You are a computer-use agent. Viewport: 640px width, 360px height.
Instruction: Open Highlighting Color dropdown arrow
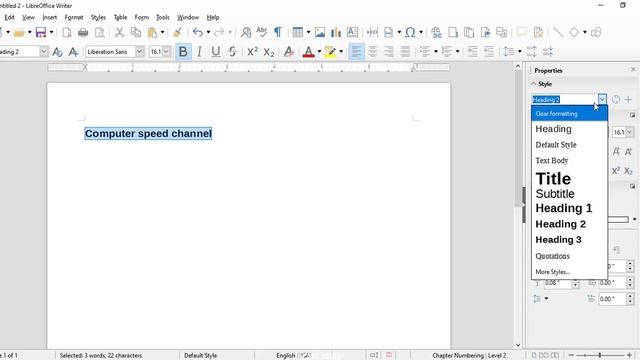point(341,52)
